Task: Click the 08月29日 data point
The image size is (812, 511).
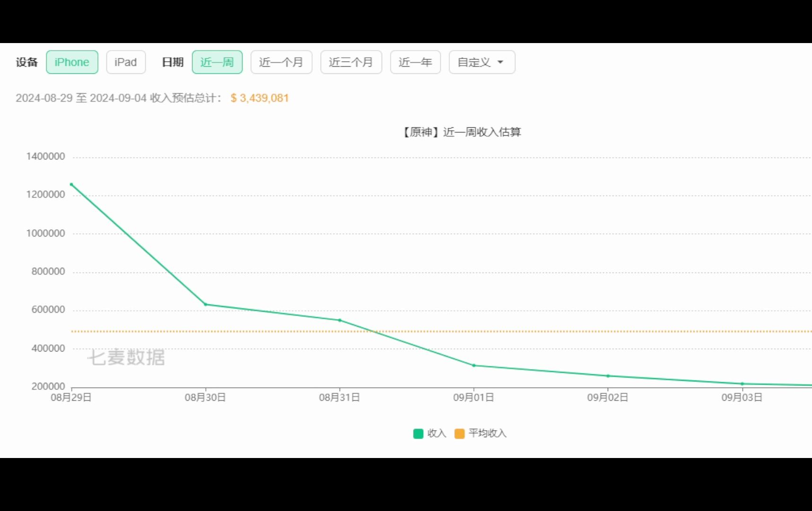Action: click(71, 185)
